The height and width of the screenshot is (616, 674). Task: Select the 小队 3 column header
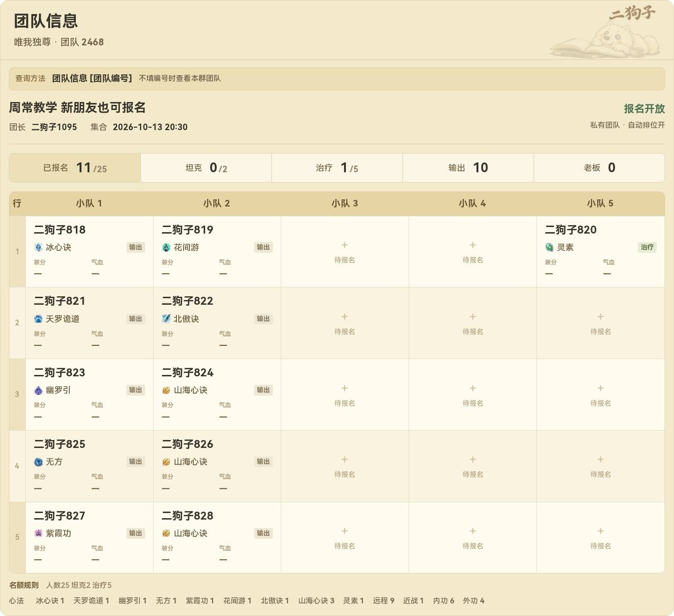344,203
